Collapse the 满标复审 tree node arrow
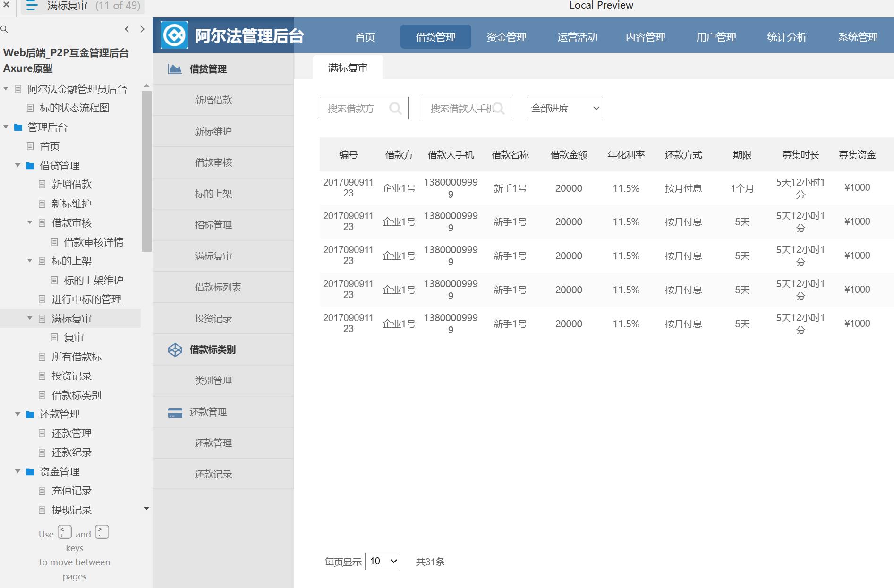The width and height of the screenshot is (894, 588). 30,318
